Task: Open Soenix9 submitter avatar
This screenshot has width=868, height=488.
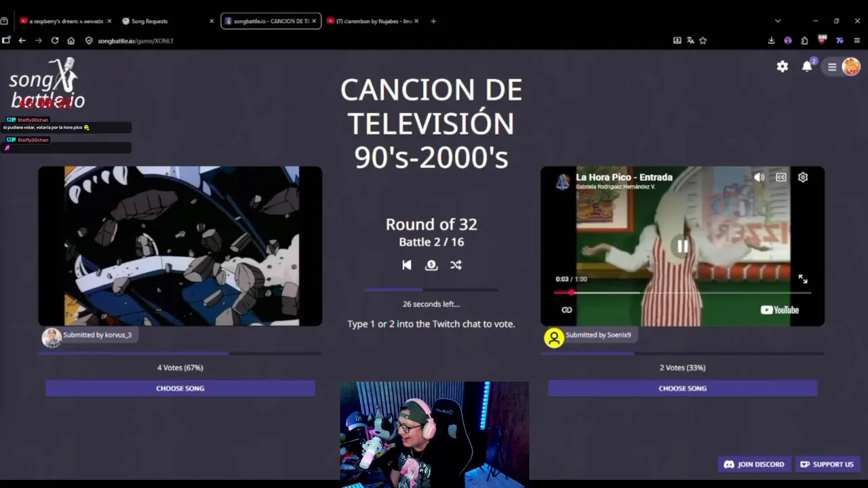Action: pos(554,338)
